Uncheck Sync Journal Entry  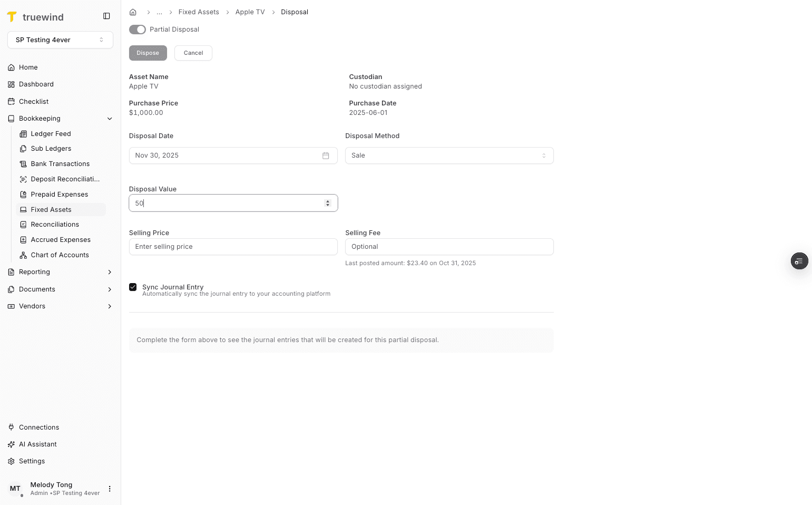[x=133, y=287]
